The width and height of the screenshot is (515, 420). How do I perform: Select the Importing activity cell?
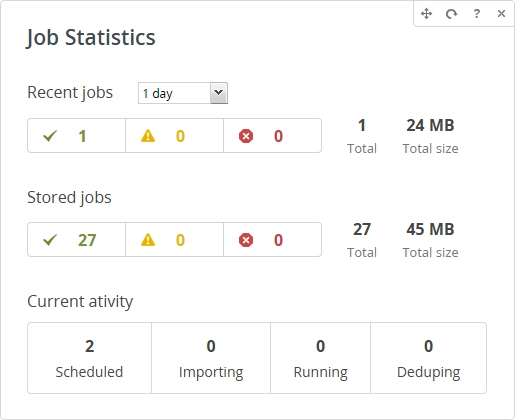(x=211, y=358)
